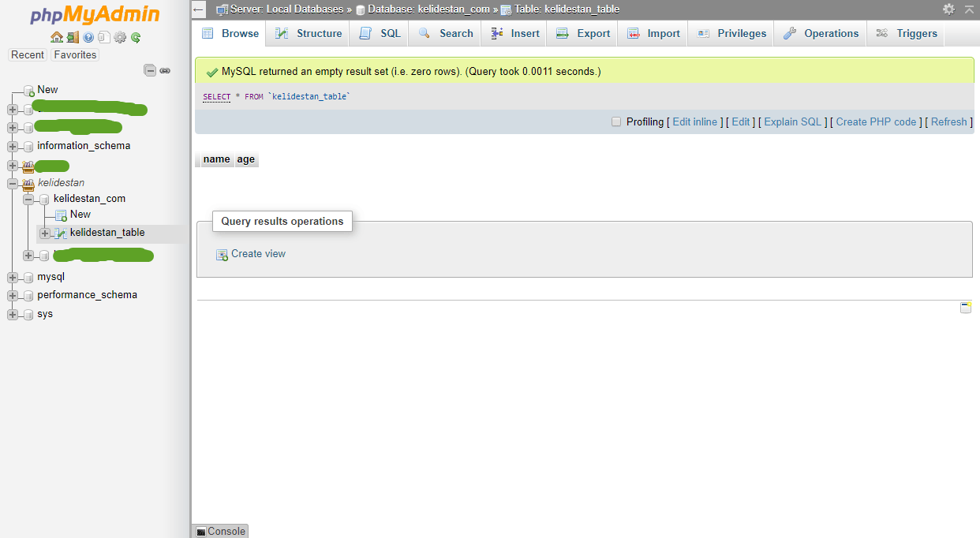Screen dimensions: 980x538
Task: Collapse the kelidestan_com database node
Action: [28, 199]
